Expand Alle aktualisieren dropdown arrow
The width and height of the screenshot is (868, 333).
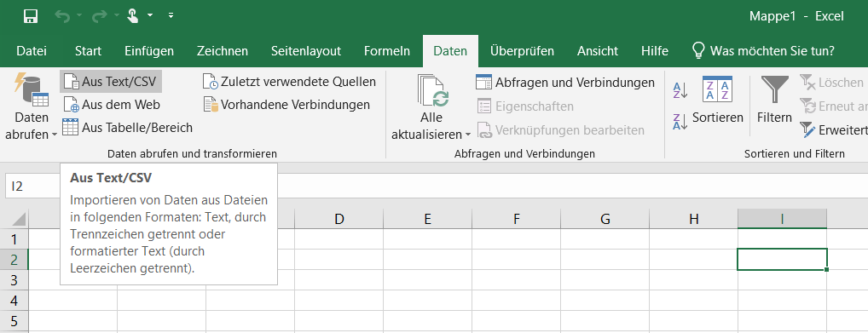pos(468,135)
